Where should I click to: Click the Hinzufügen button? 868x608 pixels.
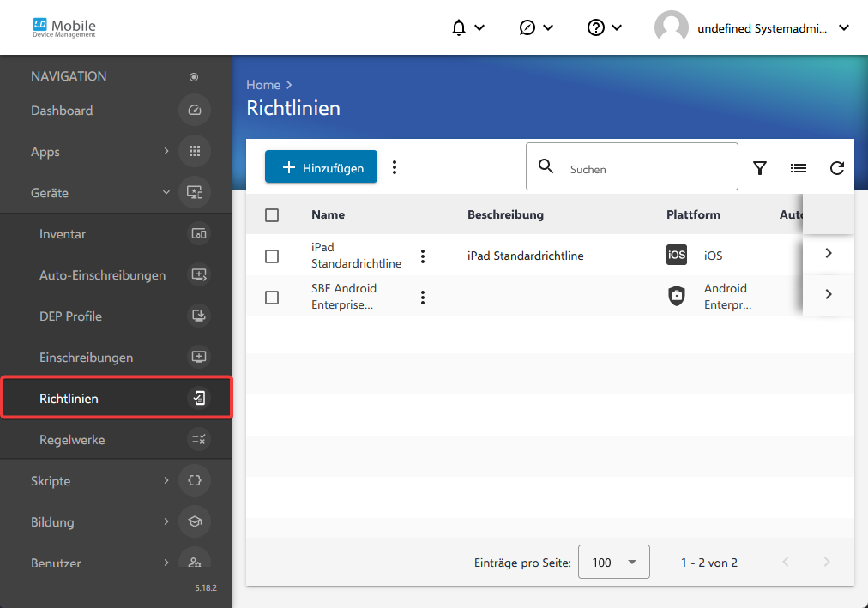pyautogui.click(x=321, y=166)
